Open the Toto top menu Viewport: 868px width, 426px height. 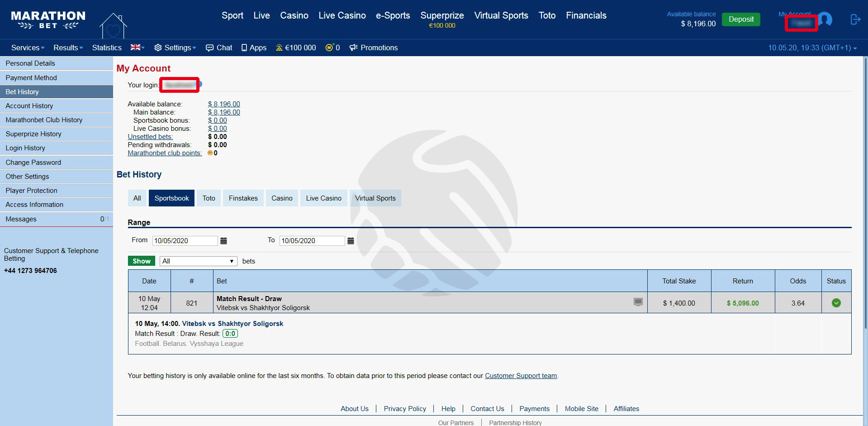[547, 15]
